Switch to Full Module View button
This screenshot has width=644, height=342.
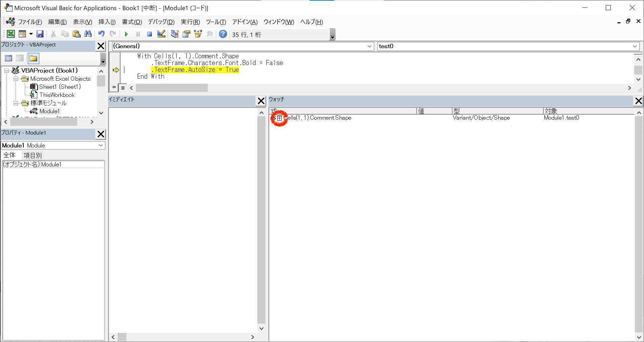click(123, 88)
